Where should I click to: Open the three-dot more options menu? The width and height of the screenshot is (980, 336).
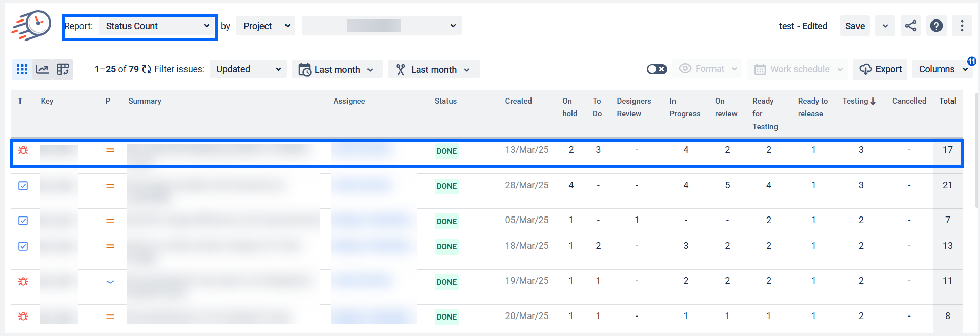(x=962, y=26)
